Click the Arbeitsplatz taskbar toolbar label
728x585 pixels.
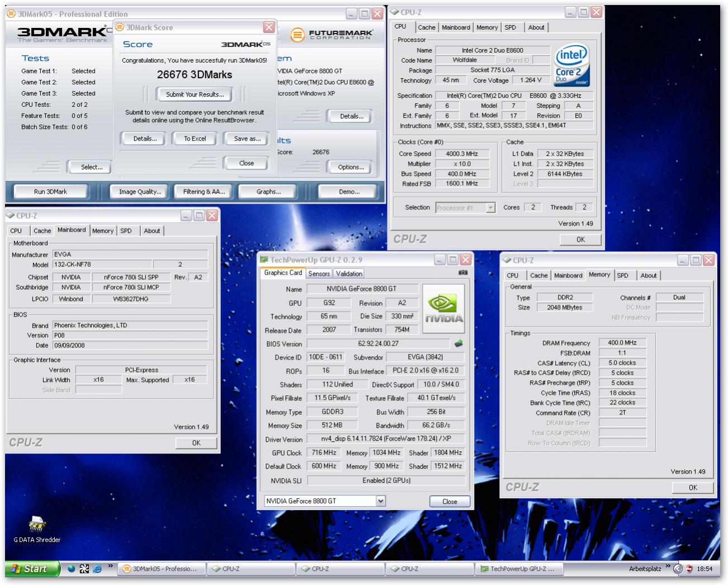pos(645,569)
